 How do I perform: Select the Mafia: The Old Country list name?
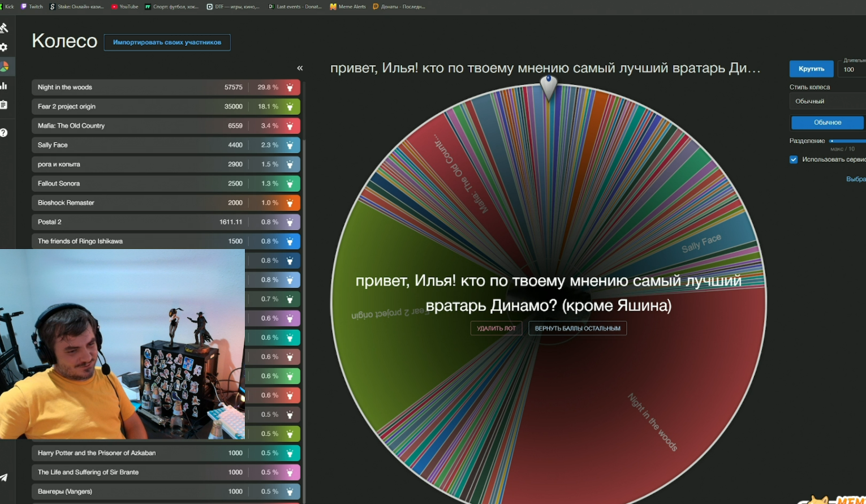click(71, 126)
